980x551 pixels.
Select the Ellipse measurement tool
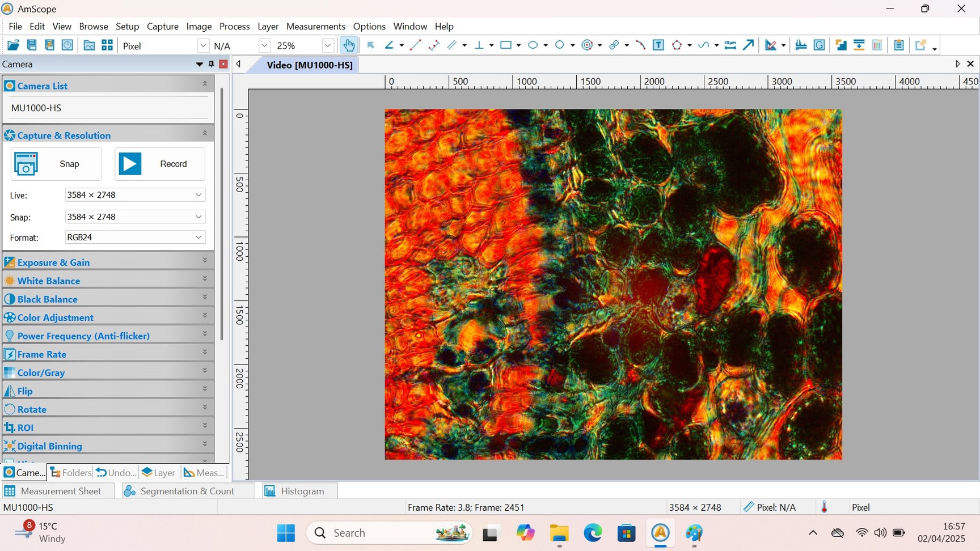(x=533, y=45)
